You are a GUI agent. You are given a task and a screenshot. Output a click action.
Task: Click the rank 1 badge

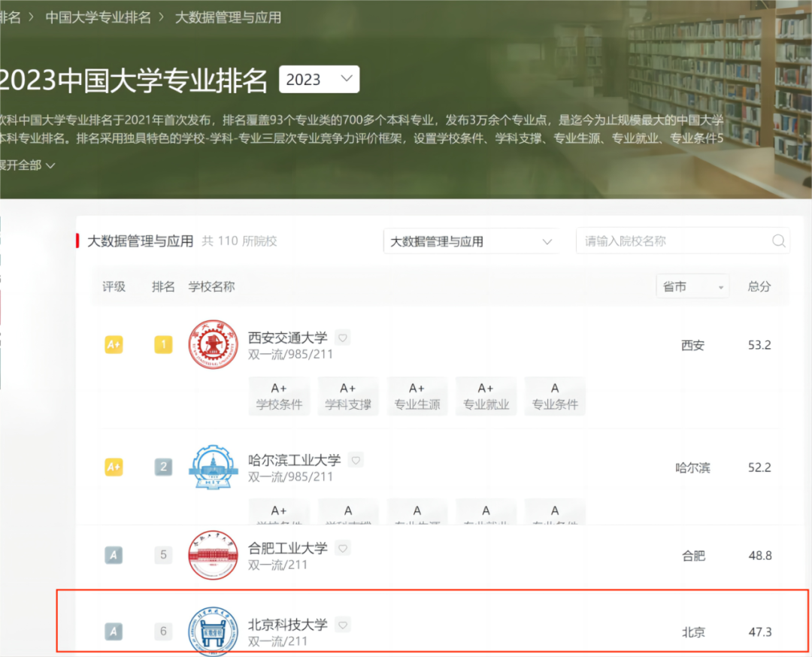[163, 345]
